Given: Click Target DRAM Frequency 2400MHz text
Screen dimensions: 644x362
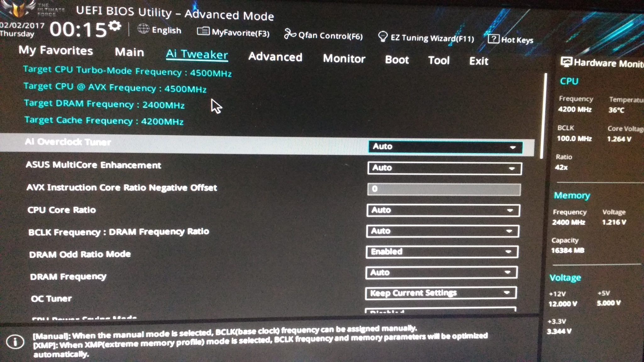Looking at the screenshot, I should coord(104,104).
